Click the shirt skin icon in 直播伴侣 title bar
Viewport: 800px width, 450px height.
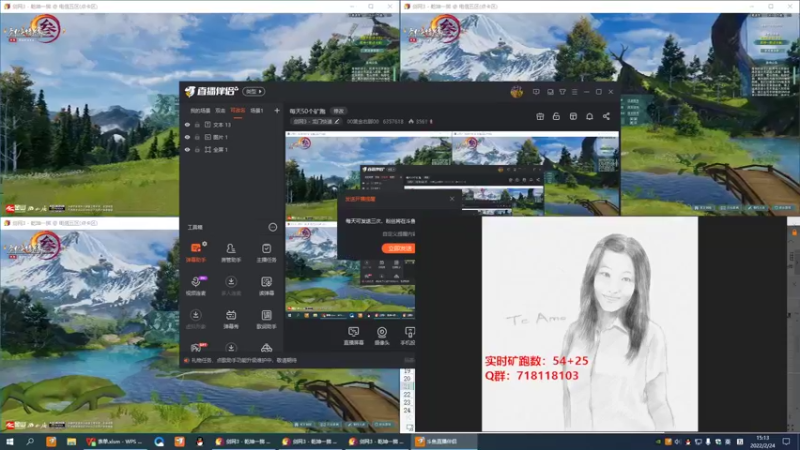pos(562,92)
